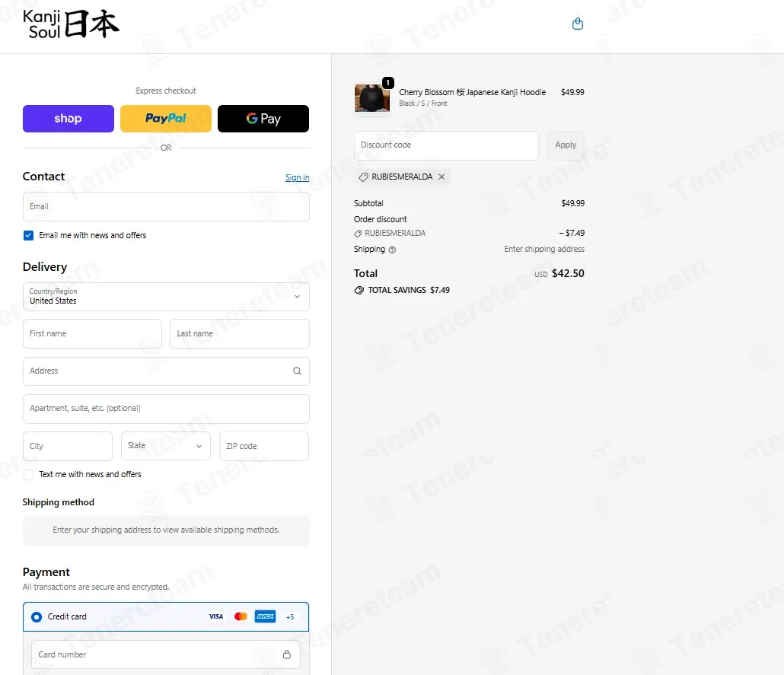This screenshot has width=784, height=675.
Task: Click the − $7.49 discount amount
Action: click(572, 233)
